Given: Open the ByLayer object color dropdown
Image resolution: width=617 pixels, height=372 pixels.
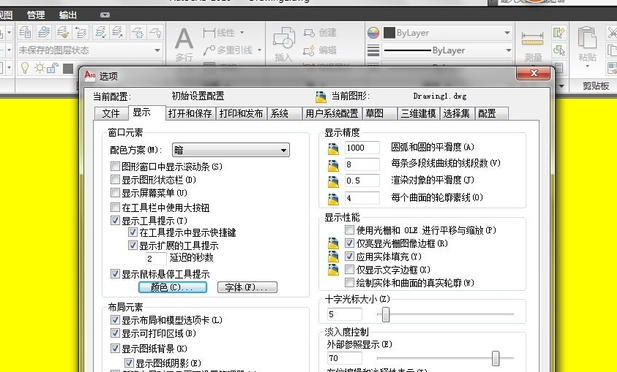Looking at the screenshot, I should (x=447, y=33).
